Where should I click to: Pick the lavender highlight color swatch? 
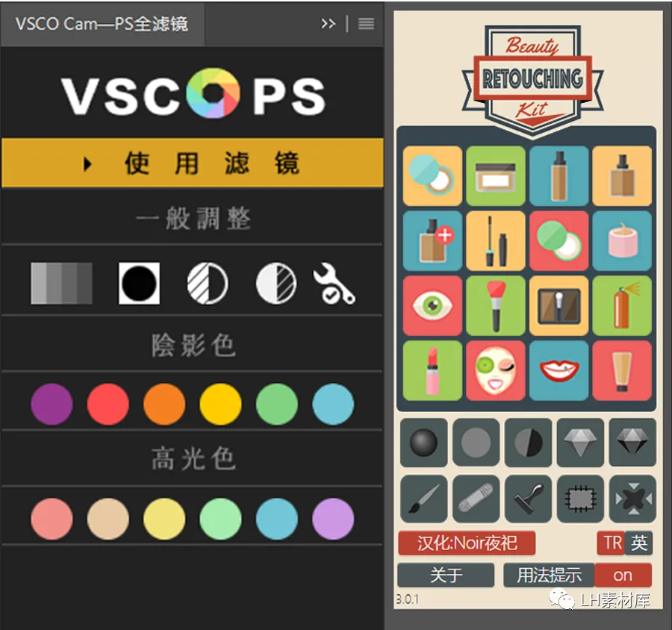[334, 519]
